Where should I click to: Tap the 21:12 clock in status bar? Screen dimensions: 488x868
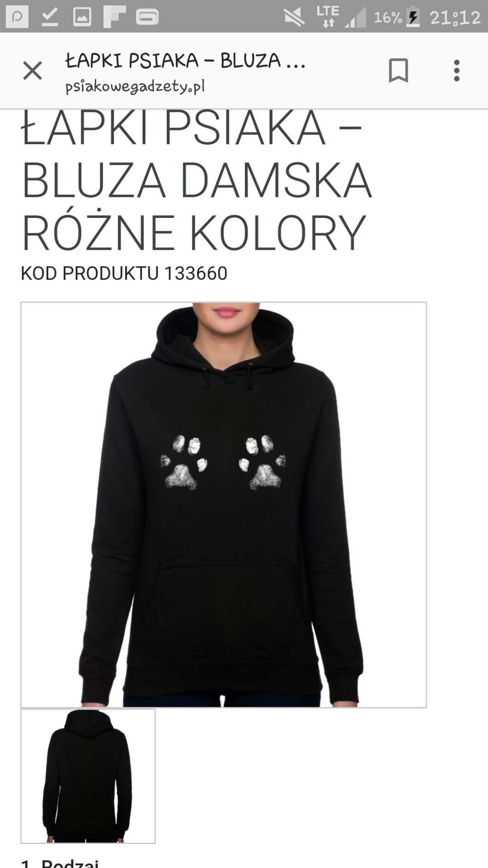455,18
